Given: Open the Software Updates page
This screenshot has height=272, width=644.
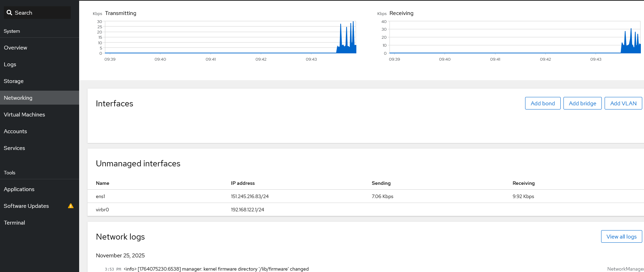Looking at the screenshot, I should click(26, 206).
